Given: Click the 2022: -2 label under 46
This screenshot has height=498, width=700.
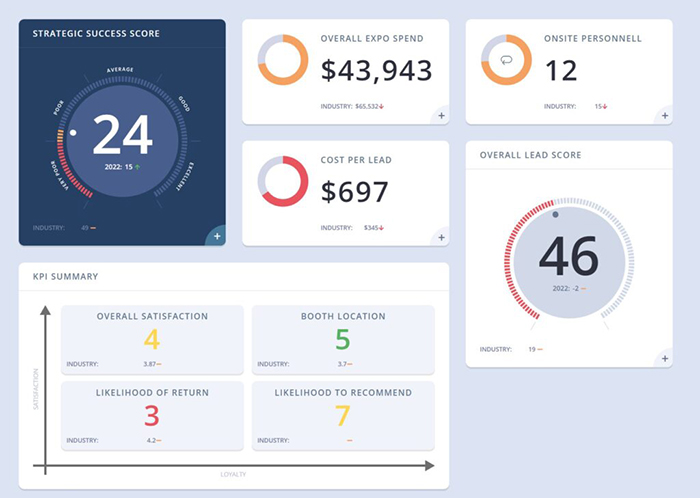Looking at the screenshot, I should tap(566, 289).
